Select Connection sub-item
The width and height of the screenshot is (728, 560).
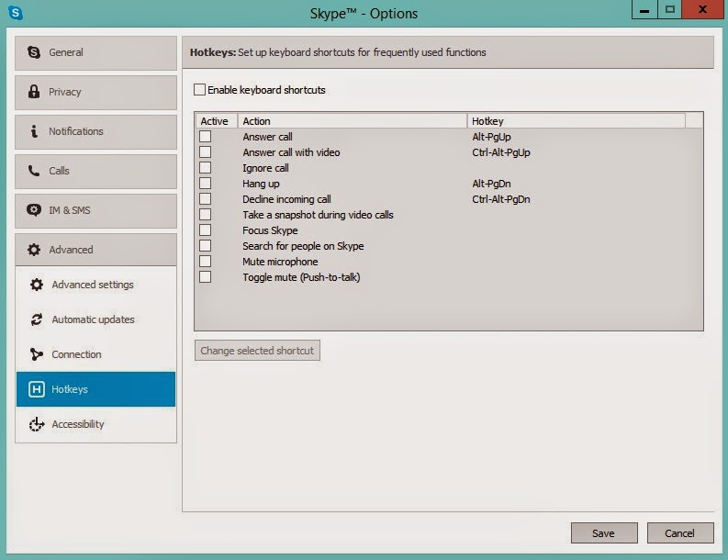(x=96, y=354)
